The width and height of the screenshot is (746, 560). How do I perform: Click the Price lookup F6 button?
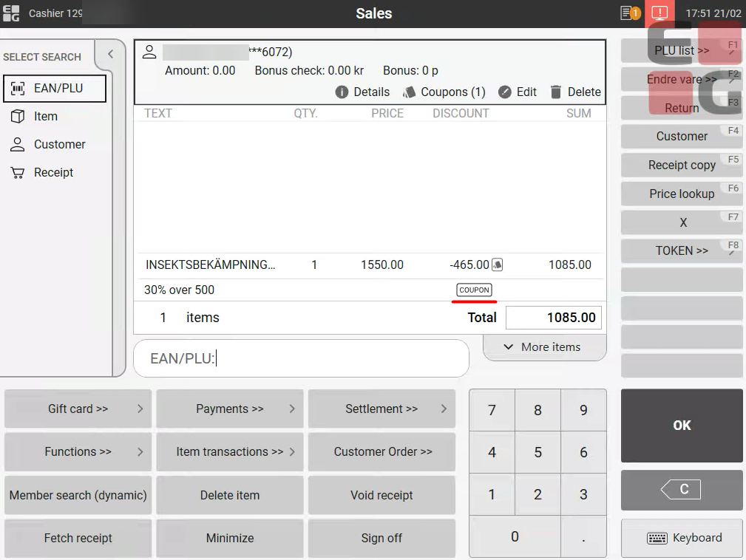click(x=681, y=194)
